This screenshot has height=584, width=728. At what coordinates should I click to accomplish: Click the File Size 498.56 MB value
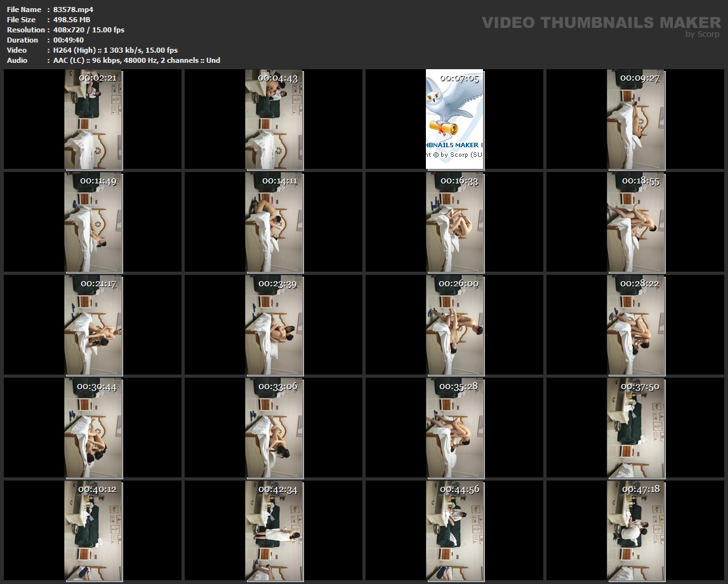(72, 20)
